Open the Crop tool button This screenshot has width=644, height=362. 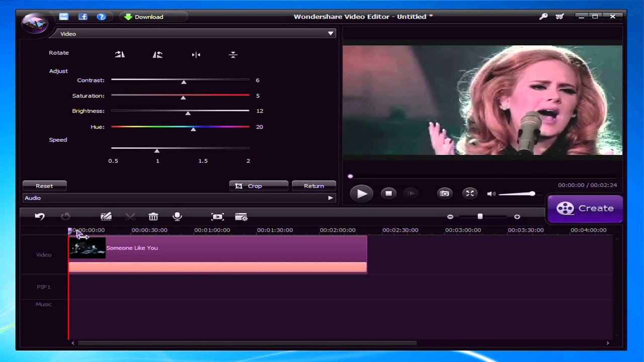pyautogui.click(x=259, y=186)
